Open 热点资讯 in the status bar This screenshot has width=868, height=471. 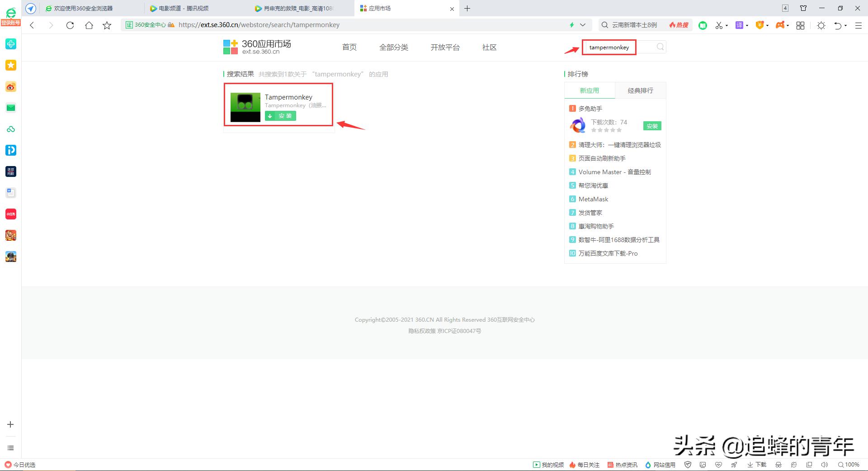(x=623, y=465)
